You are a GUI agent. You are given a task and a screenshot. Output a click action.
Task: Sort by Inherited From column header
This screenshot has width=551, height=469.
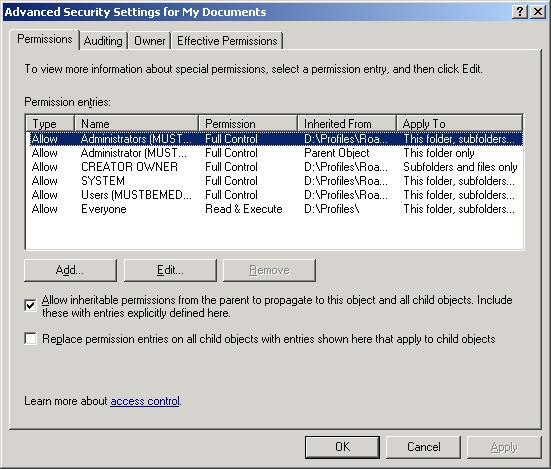click(347, 124)
